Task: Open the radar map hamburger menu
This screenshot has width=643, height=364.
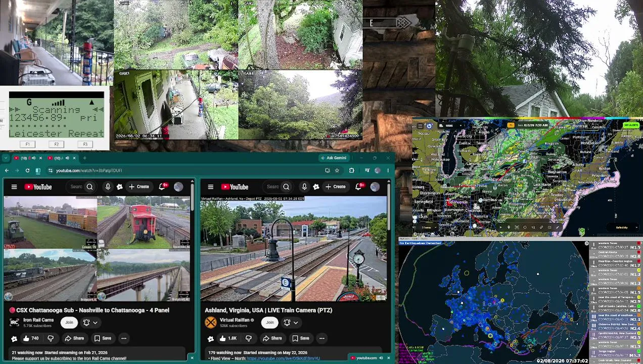Action: tap(420, 126)
